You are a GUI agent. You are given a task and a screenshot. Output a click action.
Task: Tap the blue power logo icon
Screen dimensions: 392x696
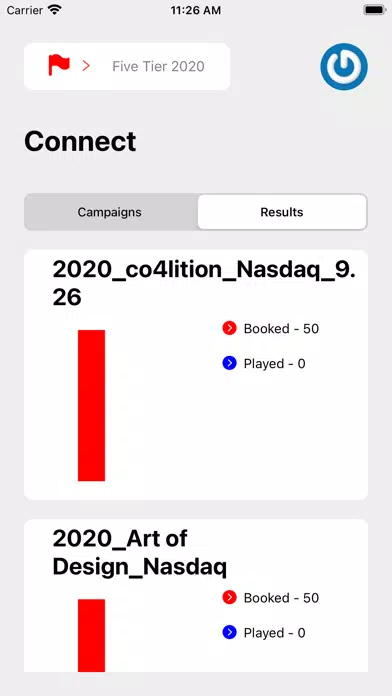(x=344, y=67)
